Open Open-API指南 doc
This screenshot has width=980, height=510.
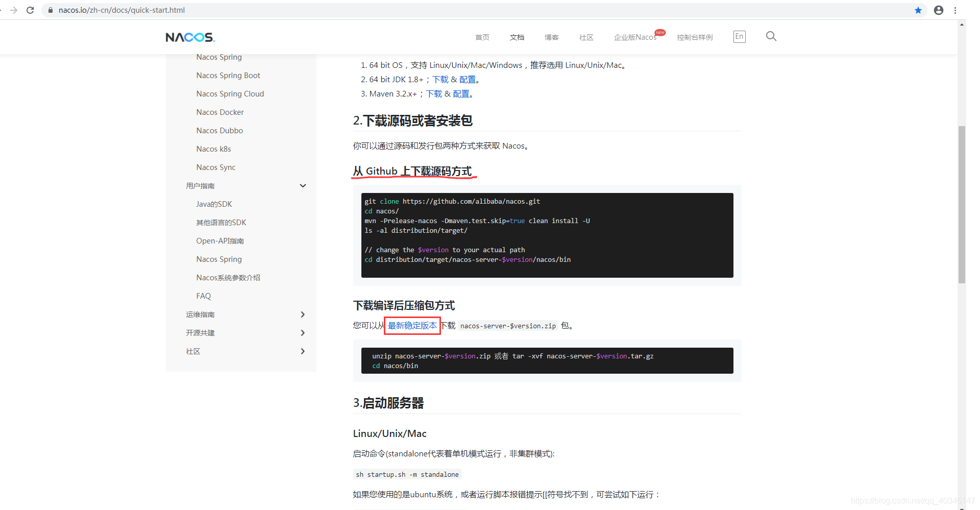point(220,241)
